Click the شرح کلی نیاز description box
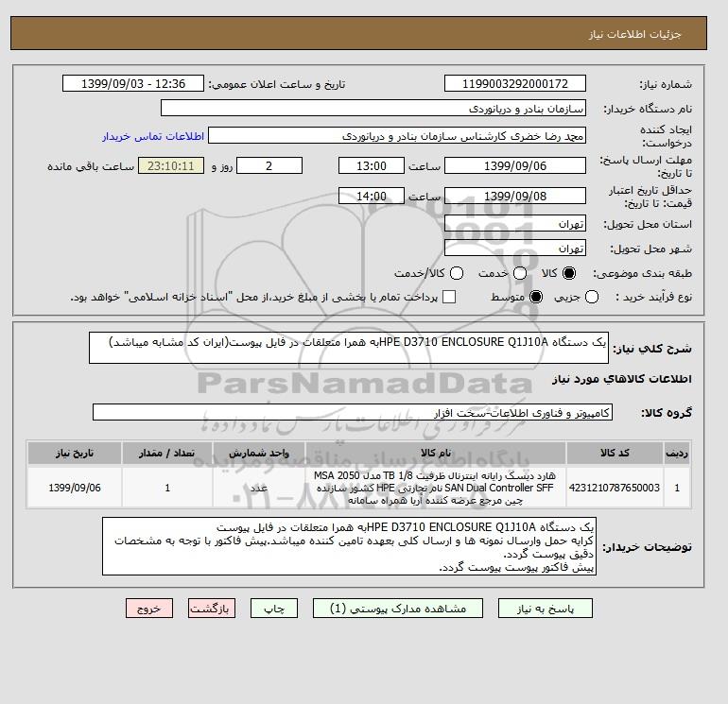 point(349,348)
